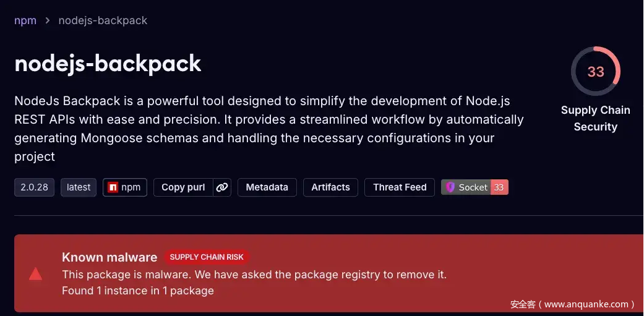Click the Supply Chain Security label
The image size is (644, 316).
point(595,118)
